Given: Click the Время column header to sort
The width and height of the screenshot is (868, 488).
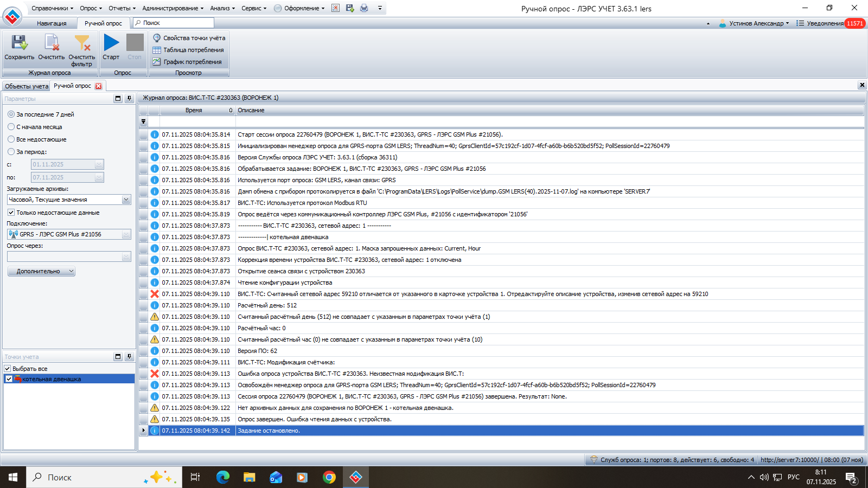Looking at the screenshot, I should [x=194, y=110].
